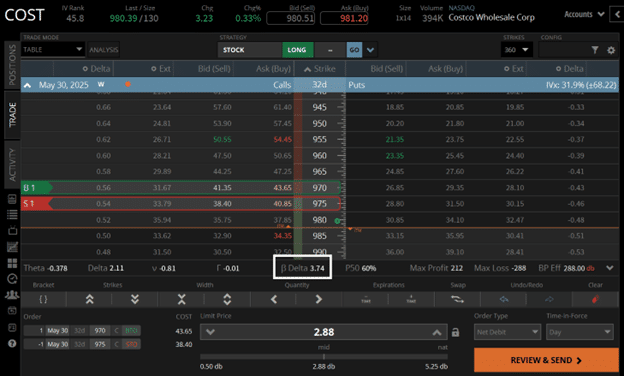Click the 945 call ask 61.40
Screen dimensions: 624x376
click(283, 107)
